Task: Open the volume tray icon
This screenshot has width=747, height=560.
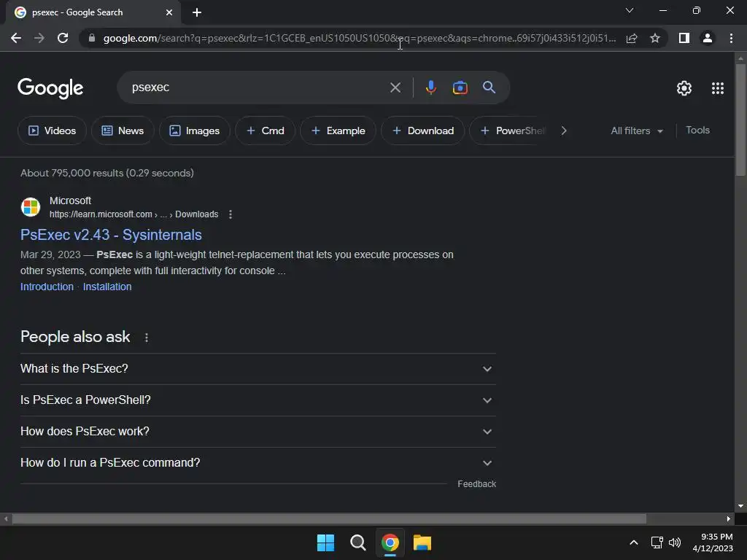Action: (675, 542)
